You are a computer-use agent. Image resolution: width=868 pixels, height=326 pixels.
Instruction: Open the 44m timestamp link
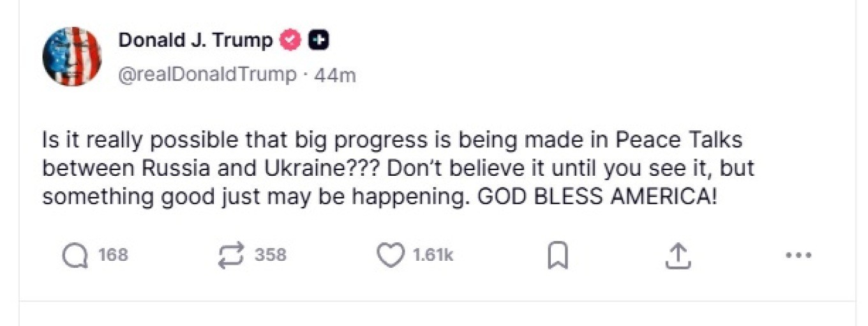click(335, 75)
